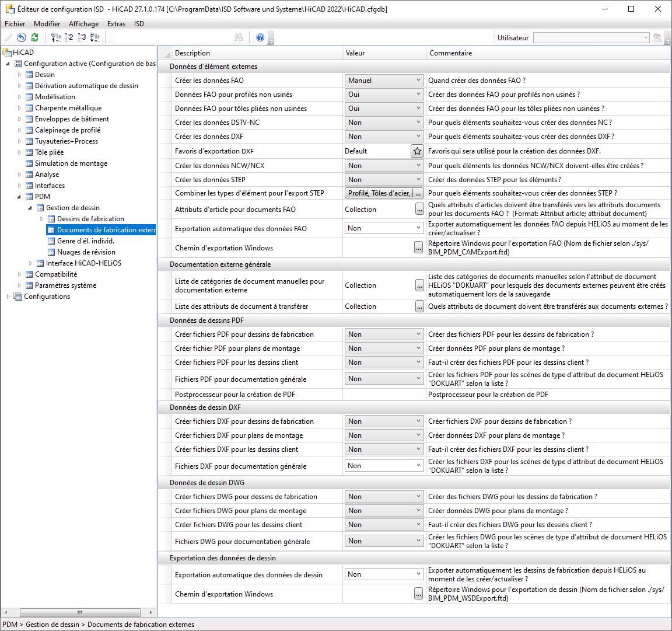Open help with the blue question mark icon
Viewport: 672px width, 631px height.
click(x=260, y=37)
